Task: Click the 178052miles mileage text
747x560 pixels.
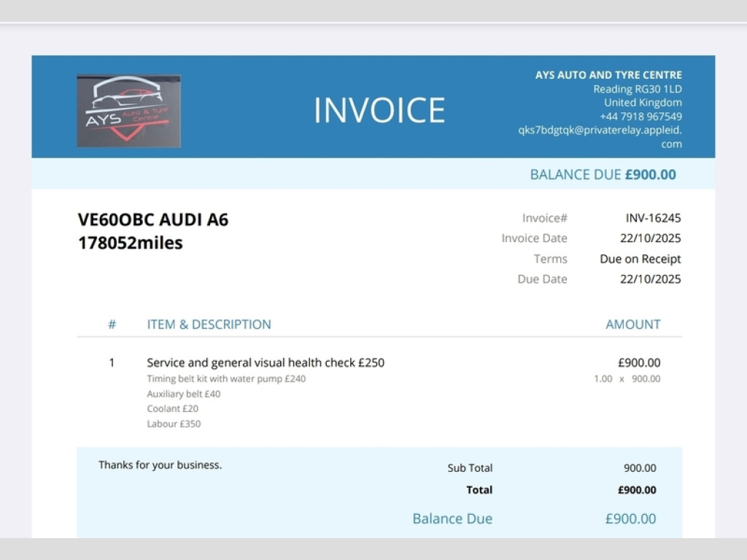Action: 130,243
